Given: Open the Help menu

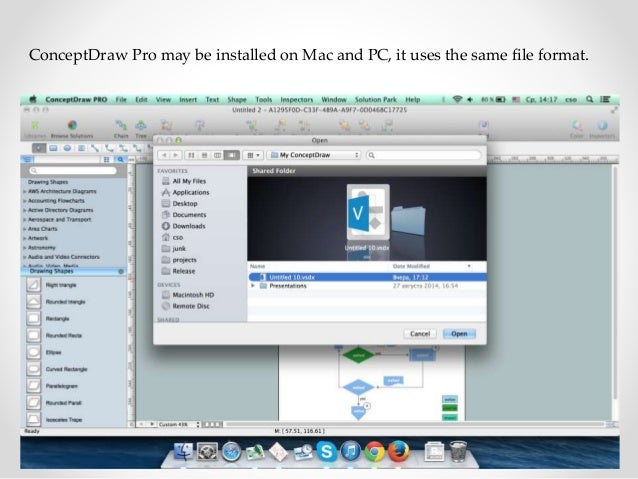Looking at the screenshot, I should [413, 99].
